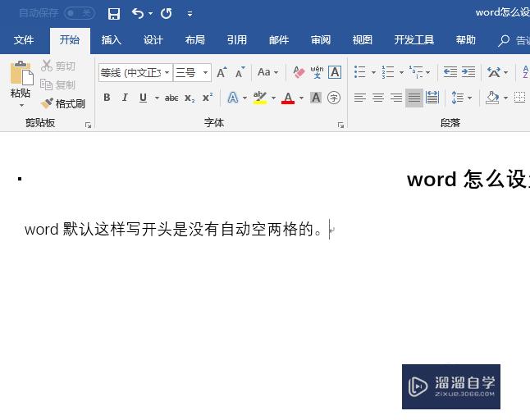Switch to the 插入 tab
Screen dimensions: 530x420
(112, 40)
